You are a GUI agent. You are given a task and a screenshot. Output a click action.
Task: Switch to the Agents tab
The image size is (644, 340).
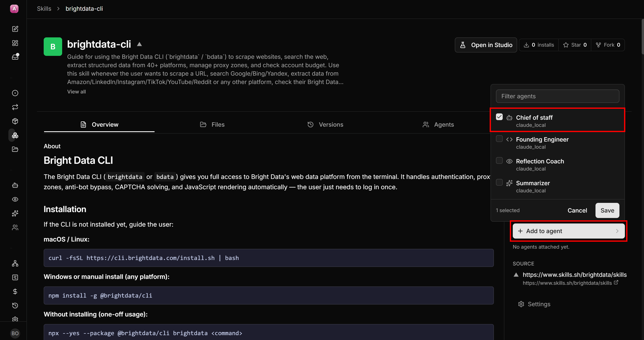(x=438, y=125)
